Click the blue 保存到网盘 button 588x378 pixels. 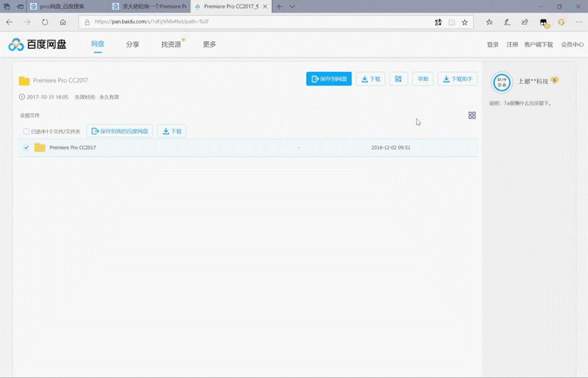coord(329,79)
